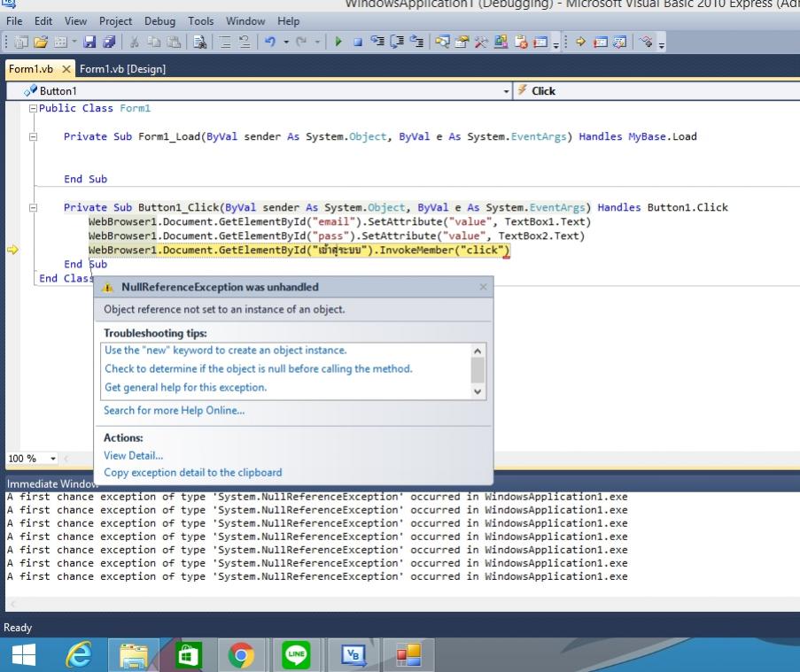Viewport: 800px width, 672px height.
Task: Open File Explorer from the taskbar
Action: click(134, 654)
